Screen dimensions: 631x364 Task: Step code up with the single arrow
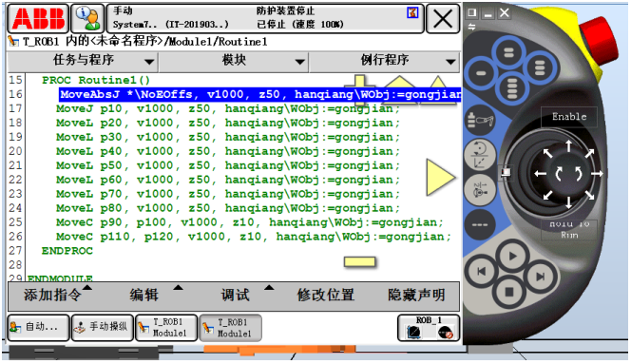(438, 89)
